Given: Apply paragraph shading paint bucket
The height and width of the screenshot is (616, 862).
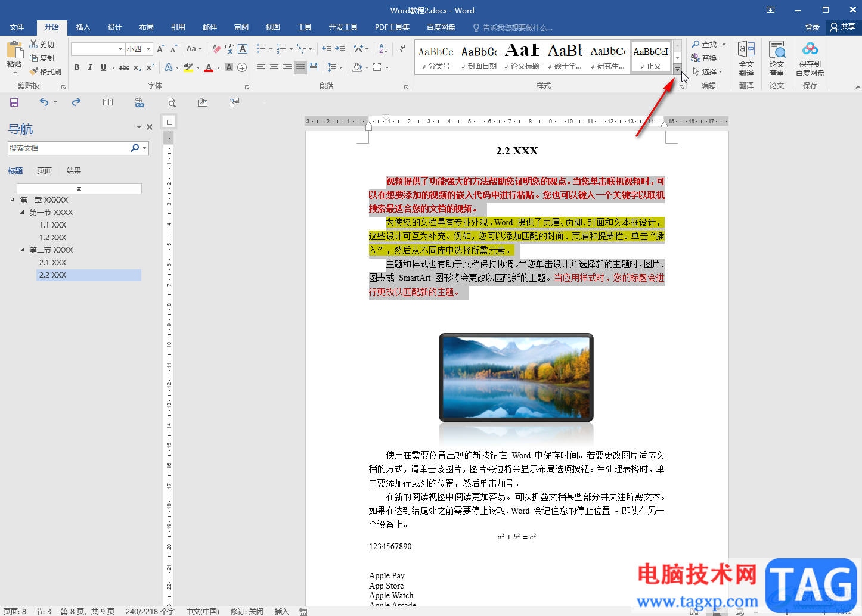Looking at the screenshot, I should click(x=357, y=67).
